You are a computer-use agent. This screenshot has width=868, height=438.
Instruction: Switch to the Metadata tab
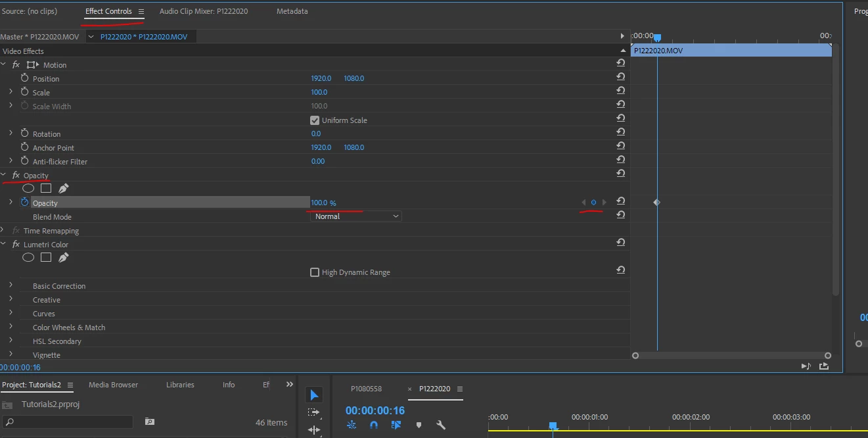click(x=292, y=11)
